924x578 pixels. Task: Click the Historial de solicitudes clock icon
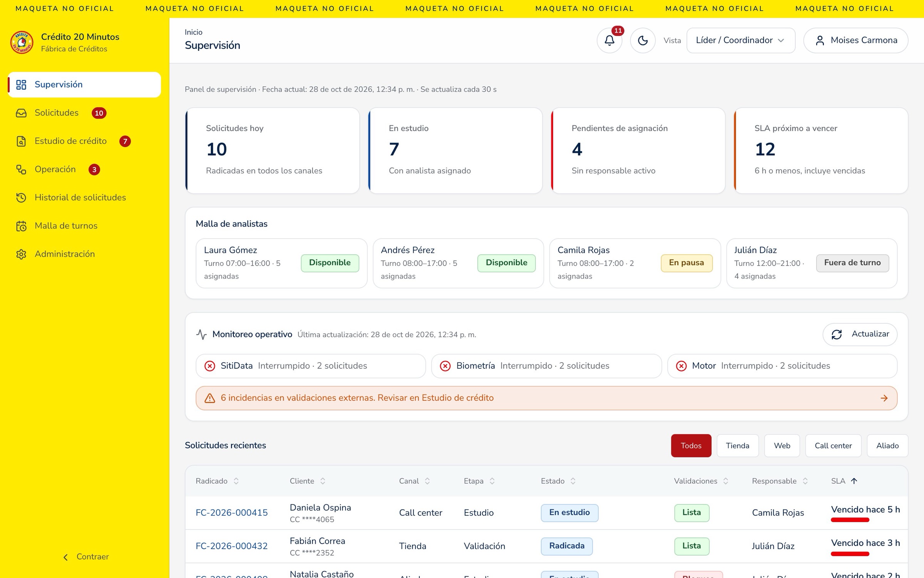coord(21,198)
